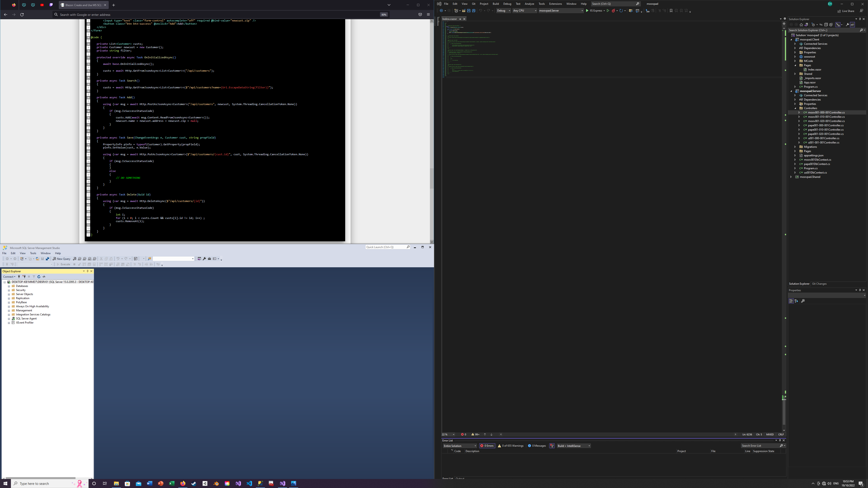The height and width of the screenshot is (488, 868).
Task: Toggle Preview Selected Items in Solution Explorer
Action: tap(852, 25)
